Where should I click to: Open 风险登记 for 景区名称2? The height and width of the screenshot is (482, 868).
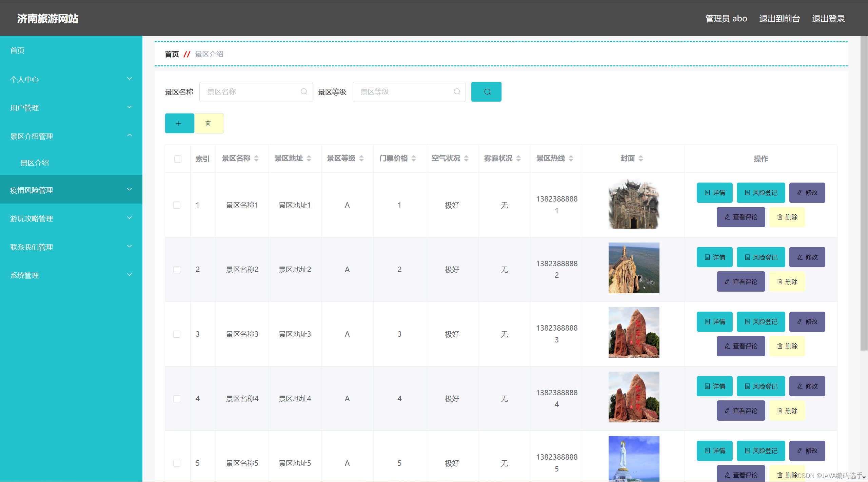click(x=761, y=257)
